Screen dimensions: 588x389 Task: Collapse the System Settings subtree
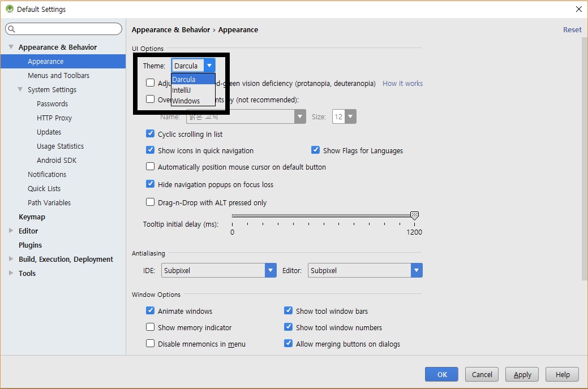[20, 89]
